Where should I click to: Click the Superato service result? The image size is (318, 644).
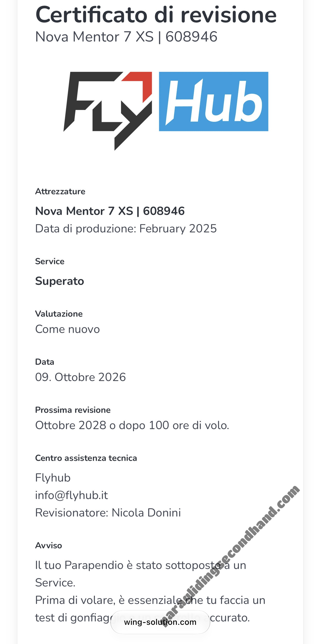click(x=60, y=281)
